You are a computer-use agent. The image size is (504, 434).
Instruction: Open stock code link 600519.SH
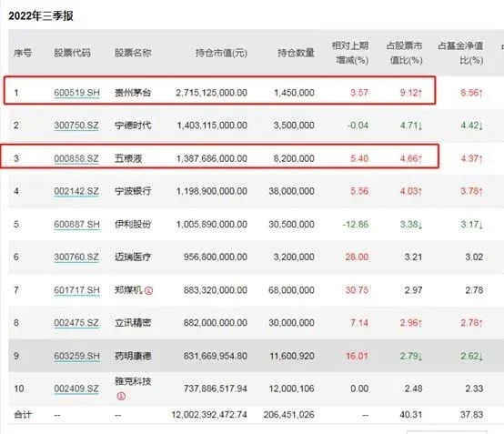pos(76,93)
